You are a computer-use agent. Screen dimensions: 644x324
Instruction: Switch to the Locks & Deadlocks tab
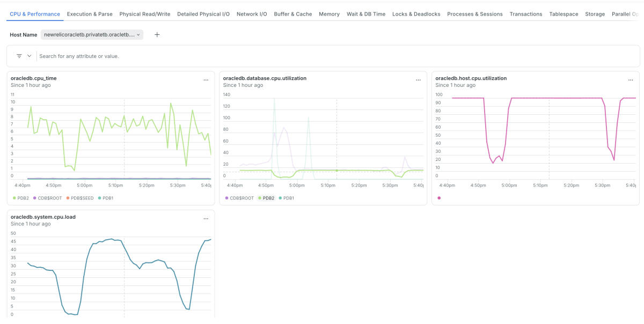coord(416,14)
